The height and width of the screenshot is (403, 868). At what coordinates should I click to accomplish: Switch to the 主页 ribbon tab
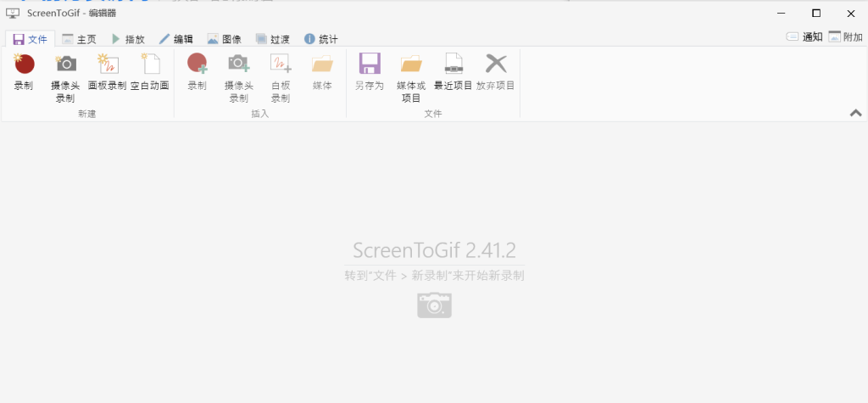79,39
